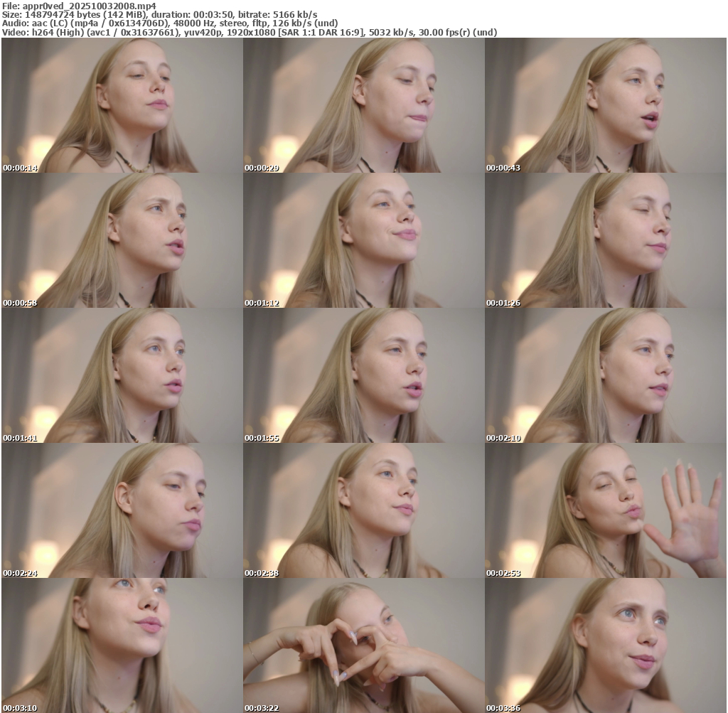Image resolution: width=728 pixels, height=713 pixels.
Task: Click the Size line showing 142 MiB
Action: tap(160, 15)
